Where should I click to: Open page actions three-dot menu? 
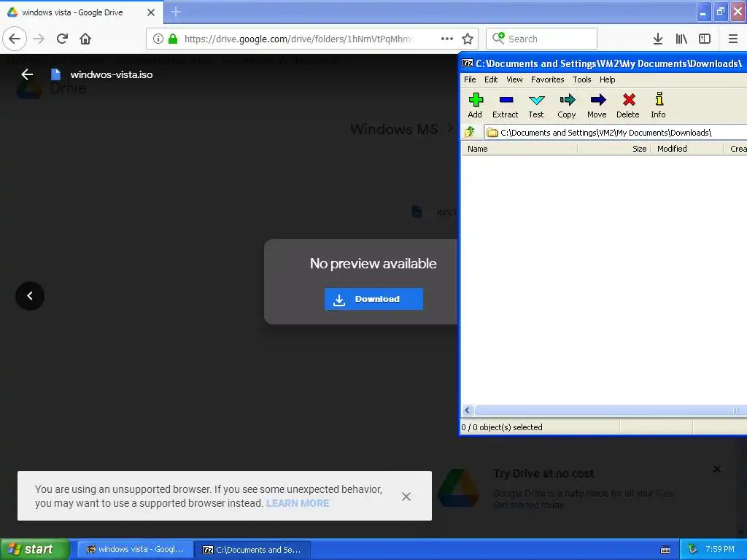tap(447, 39)
